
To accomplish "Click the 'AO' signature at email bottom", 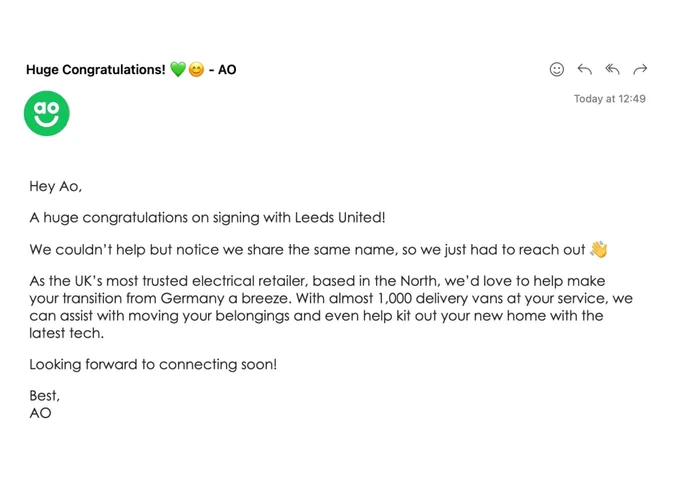I will [x=40, y=413].
